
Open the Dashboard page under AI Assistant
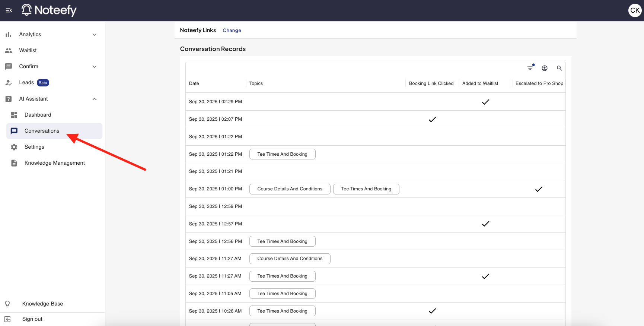point(38,115)
